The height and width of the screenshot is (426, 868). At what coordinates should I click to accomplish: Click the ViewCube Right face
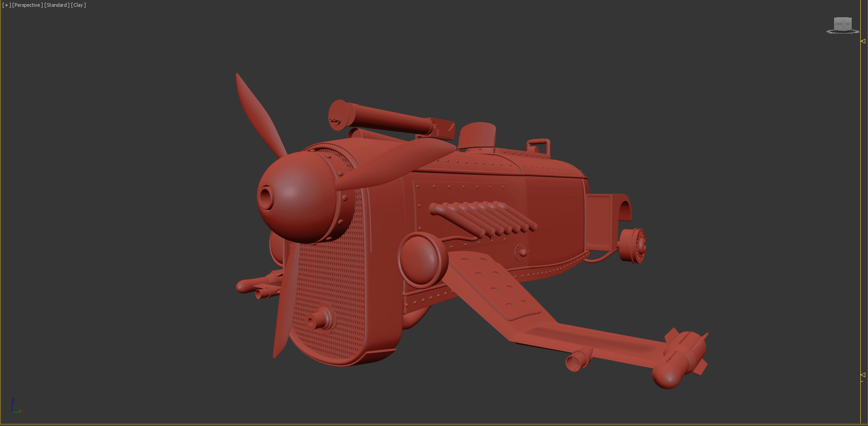point(848,24)
